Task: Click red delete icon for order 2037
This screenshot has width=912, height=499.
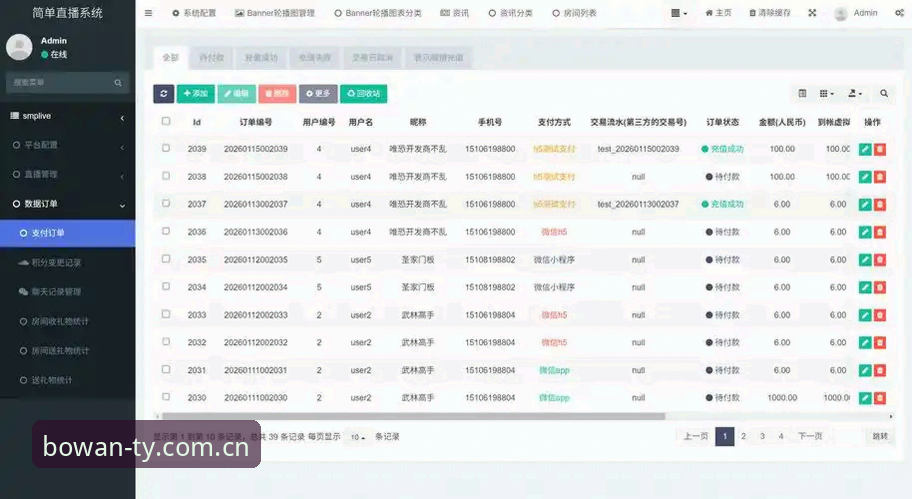Action: (x=879, y=204)
